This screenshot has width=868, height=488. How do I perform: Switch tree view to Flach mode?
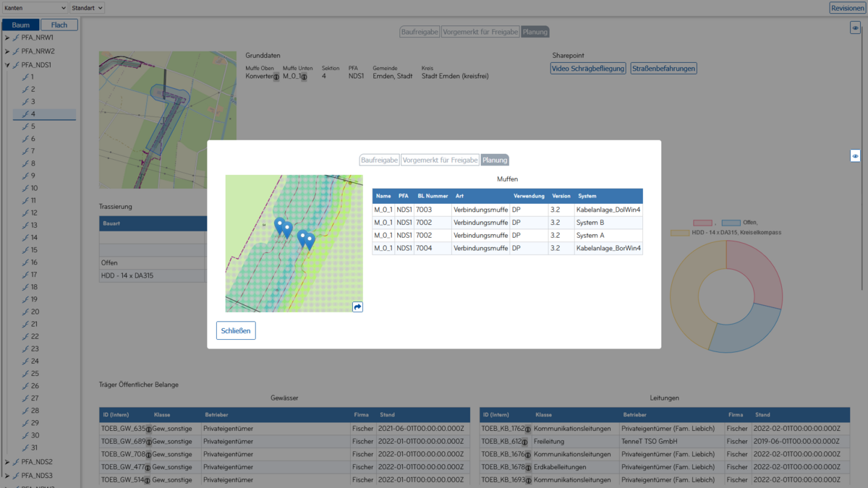pos(59,25)
